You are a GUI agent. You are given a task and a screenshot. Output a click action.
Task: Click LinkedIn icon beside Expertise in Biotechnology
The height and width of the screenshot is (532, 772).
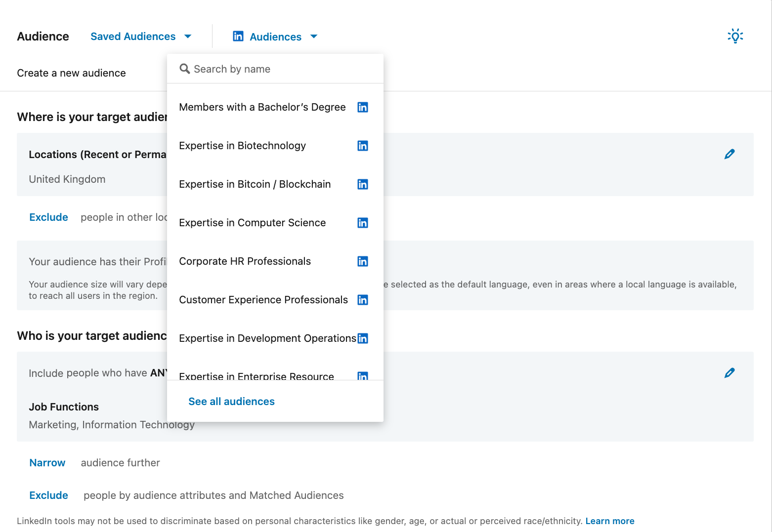click(x=363, y=146)
